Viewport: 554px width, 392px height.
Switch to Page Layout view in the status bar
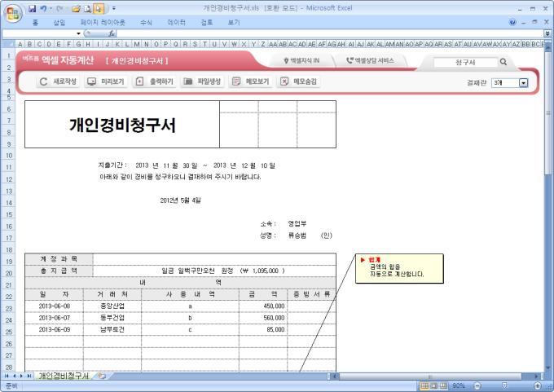point(434,385)
